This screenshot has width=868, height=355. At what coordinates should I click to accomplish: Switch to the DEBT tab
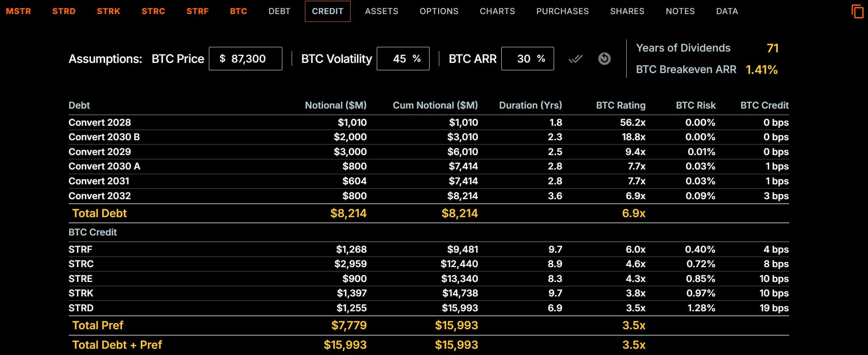280,11
